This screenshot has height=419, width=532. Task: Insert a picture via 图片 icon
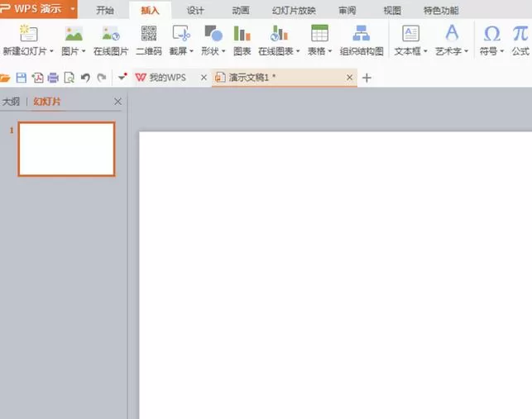pos(74,34)
